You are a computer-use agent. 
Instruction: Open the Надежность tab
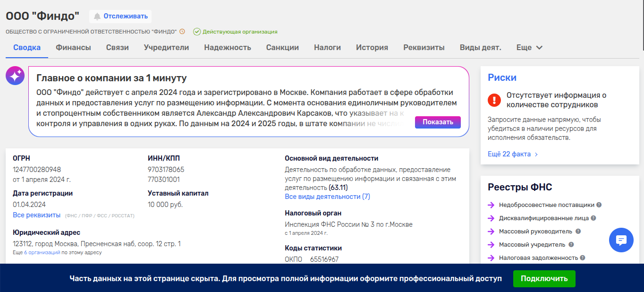(x=228, y=47)
